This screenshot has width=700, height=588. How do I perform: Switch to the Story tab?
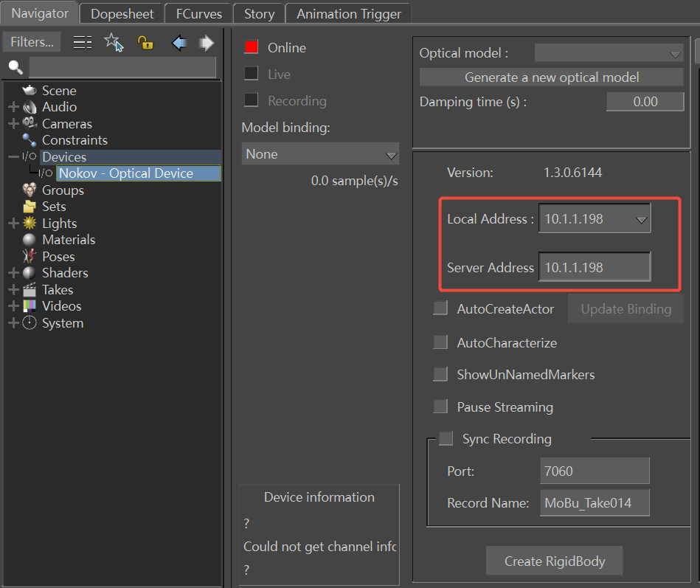coord(259,14)
